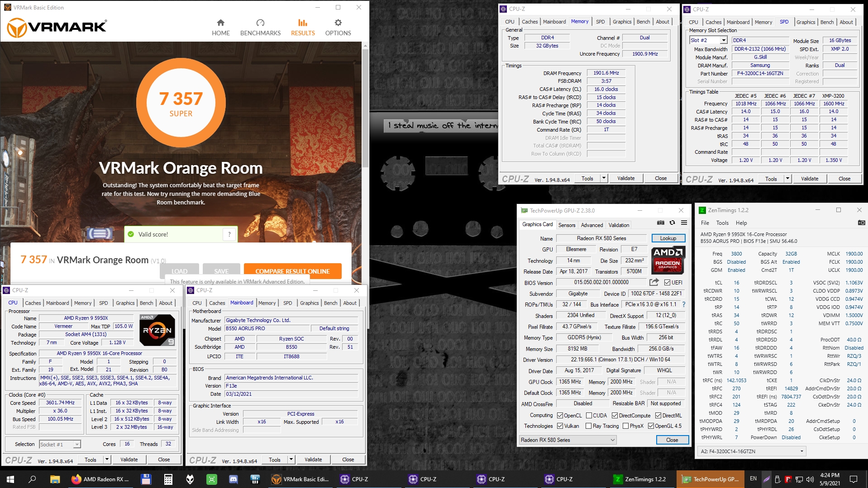Open File Explorer from taskbar
The image size is (868, 488).
pyautogui.click(x=55, y=479)
